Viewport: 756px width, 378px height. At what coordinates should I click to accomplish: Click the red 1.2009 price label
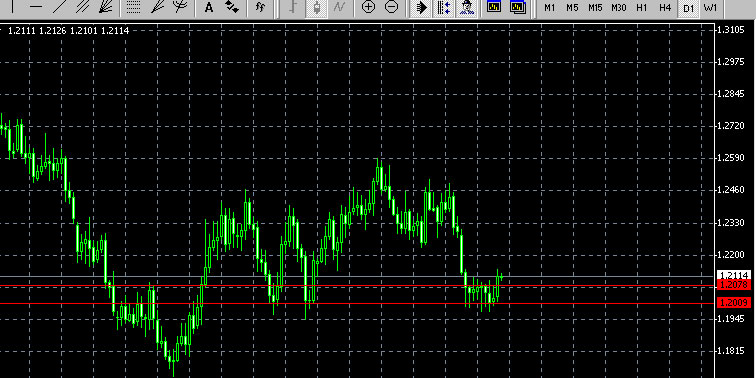point(734,303)
